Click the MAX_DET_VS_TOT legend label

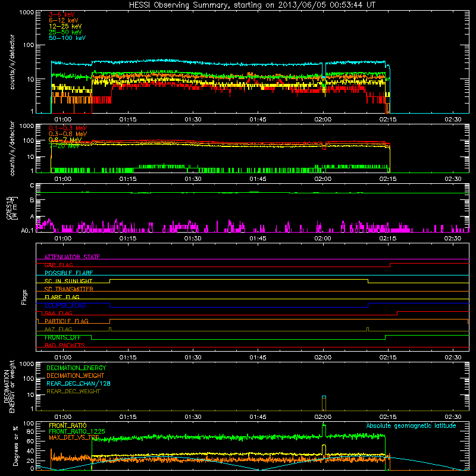pos(74,437)
